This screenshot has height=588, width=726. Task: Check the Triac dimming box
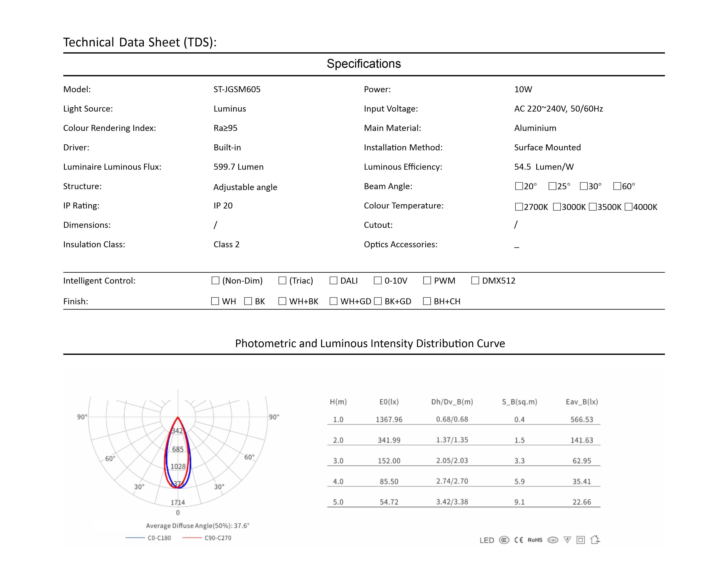pyautogui.click(x=282, y=281)
